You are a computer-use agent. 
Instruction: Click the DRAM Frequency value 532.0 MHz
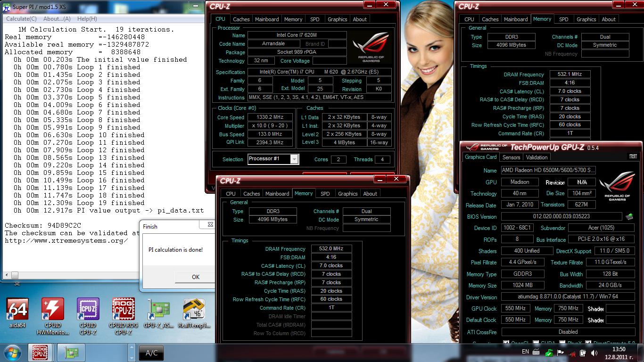coord(331,249)
